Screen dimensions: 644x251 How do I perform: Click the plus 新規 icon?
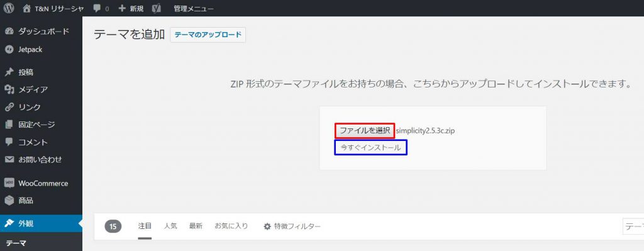[121, 8]
